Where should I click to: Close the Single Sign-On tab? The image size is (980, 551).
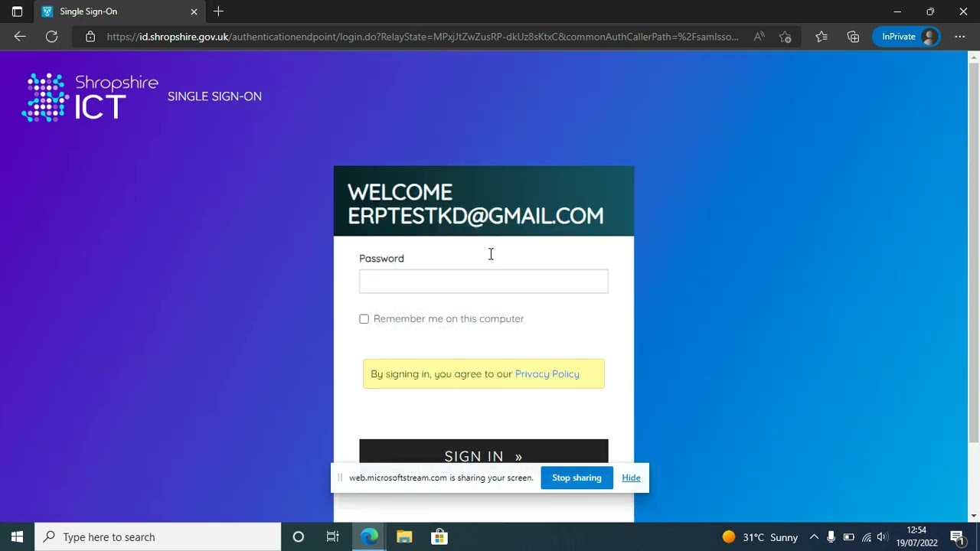coord(194,11)
